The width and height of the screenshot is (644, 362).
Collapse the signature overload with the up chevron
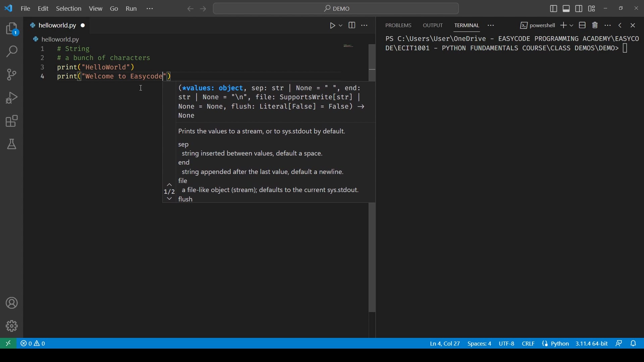169,185
